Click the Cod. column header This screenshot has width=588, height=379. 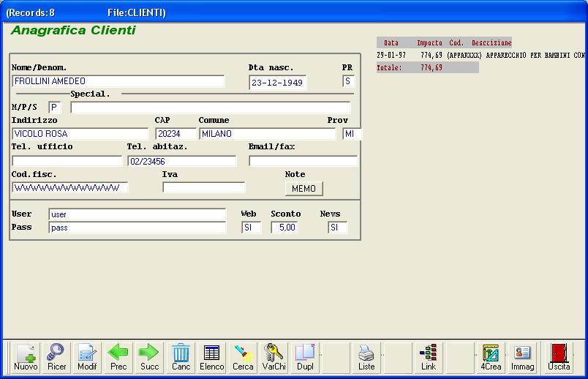pyautogui.click(x=456, y=42)
